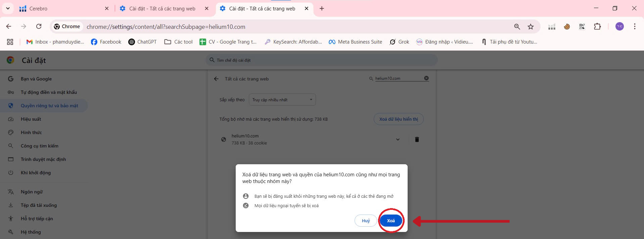Click the QR code extension icon

pyautogui.click(x=582, y=26)
